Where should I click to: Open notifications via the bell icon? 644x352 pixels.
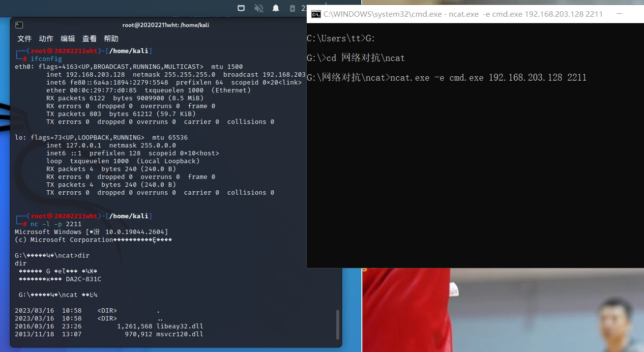point(276,8)
